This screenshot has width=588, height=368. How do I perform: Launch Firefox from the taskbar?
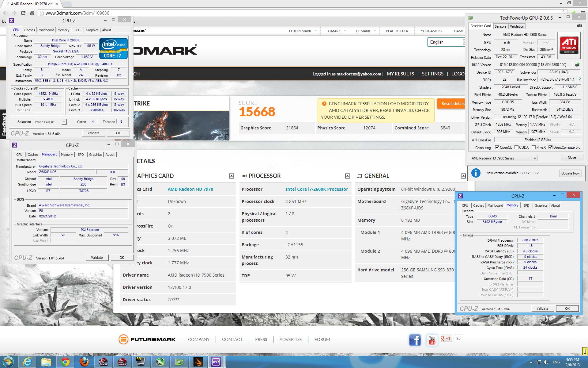tap(84, 362)
